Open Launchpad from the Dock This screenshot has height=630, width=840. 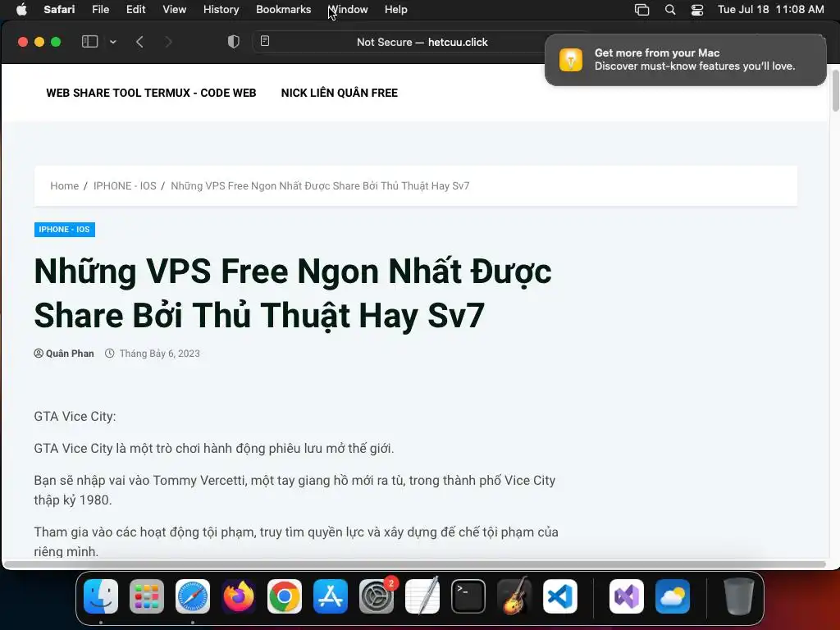(x=147, y=596)
